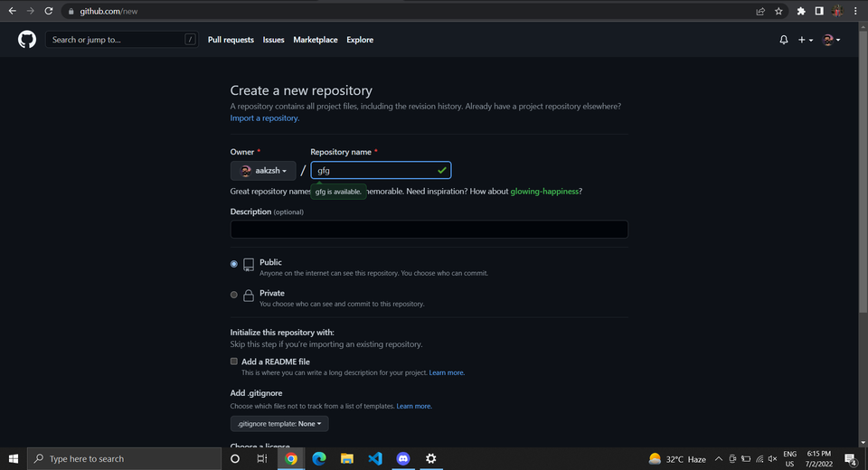Viewport: 868px width, 470px height.
Task: Open the Owner aakzsh dropdown
Action: click(263, 171)
